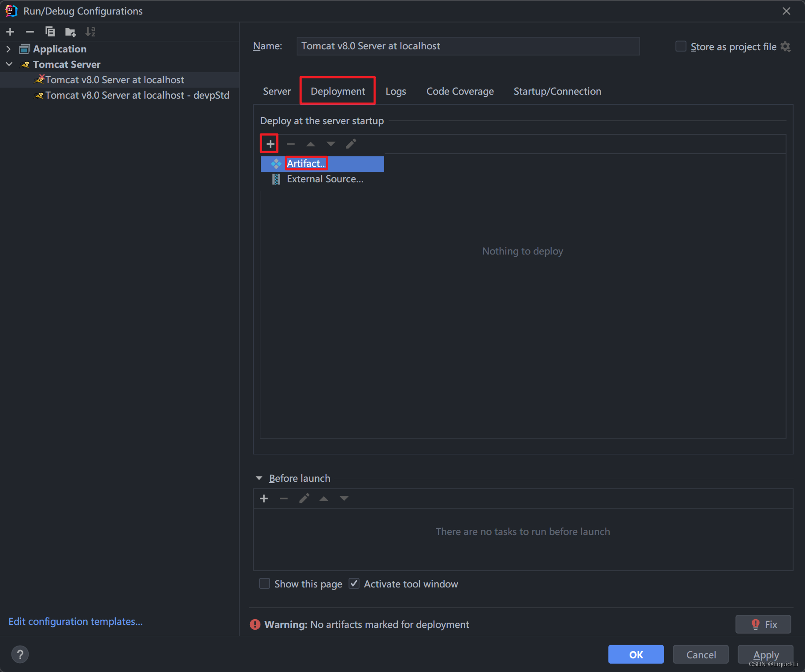Click the Application configuration type icon

pyautogui.click(x=25, y=49)
